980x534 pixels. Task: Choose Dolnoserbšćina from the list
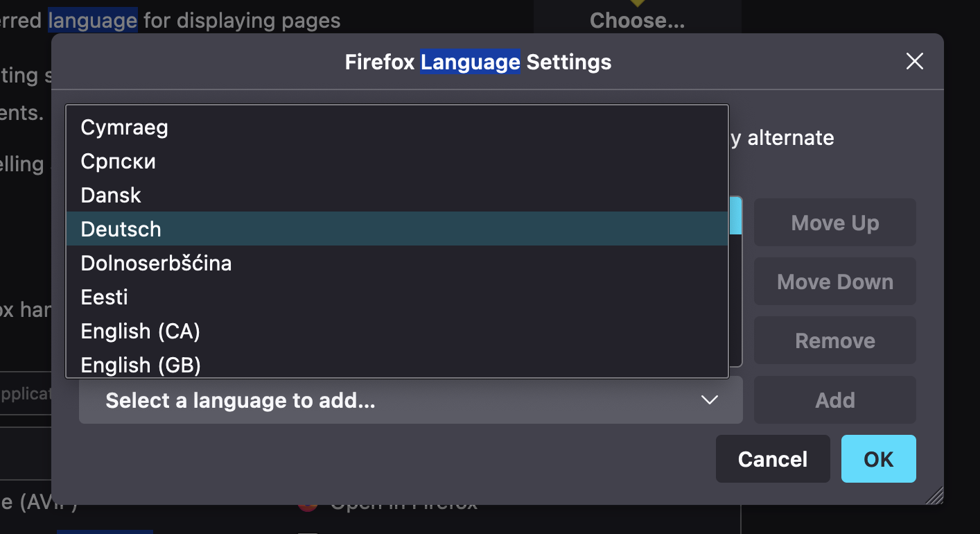(x=156, y=264)
